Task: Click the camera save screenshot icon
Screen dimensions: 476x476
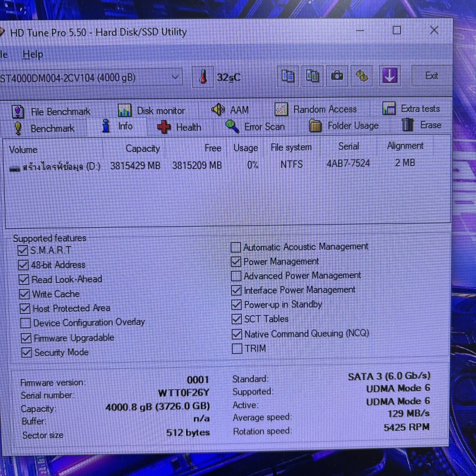Action: click(x=337, y=76)
